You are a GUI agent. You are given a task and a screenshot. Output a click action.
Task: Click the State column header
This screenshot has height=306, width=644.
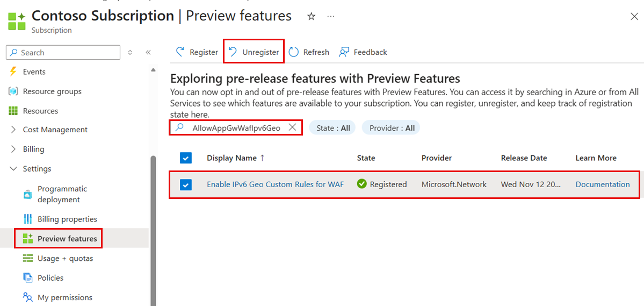(366, 158)
